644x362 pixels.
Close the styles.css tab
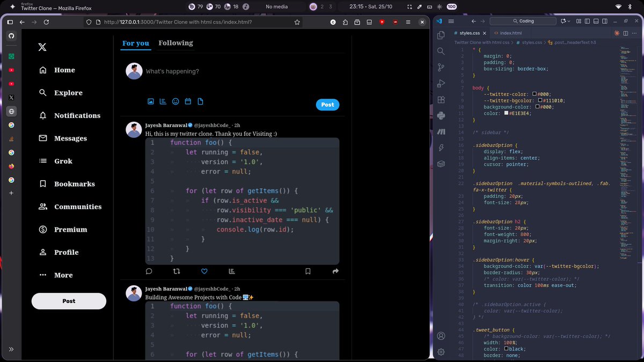[485, 33]
